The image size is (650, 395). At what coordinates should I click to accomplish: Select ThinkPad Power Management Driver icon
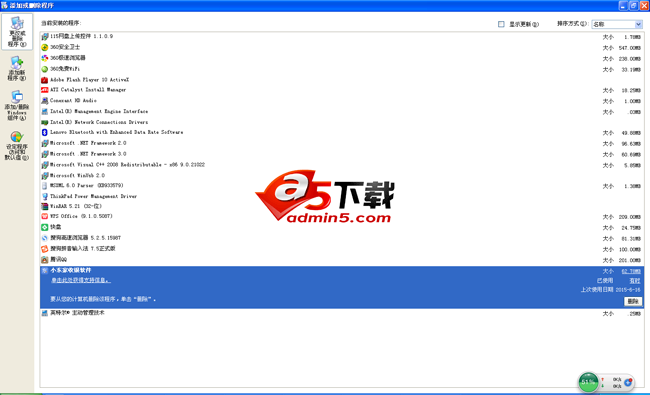[45, 196]
